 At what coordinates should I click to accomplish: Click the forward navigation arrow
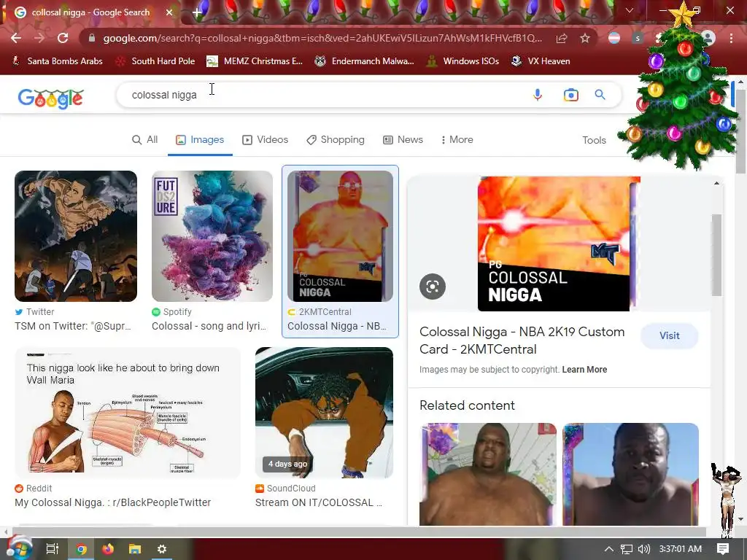pyautogui.click(x=39, y=38)
